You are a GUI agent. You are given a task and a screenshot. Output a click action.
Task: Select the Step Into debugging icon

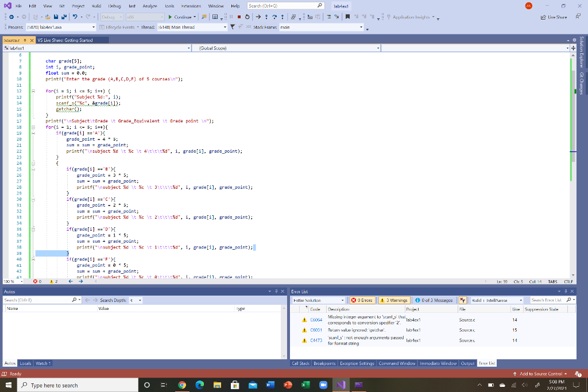[x=267, y=18]
